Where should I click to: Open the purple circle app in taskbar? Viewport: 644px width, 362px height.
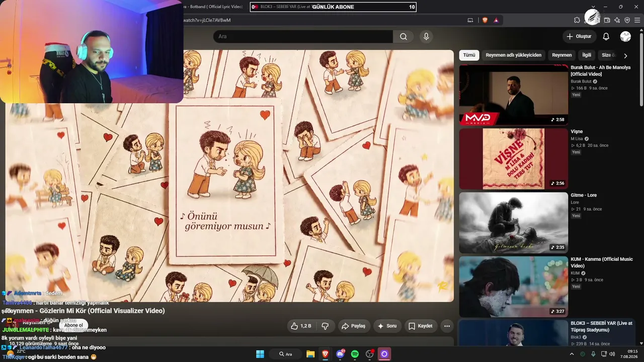click(384, 354)
